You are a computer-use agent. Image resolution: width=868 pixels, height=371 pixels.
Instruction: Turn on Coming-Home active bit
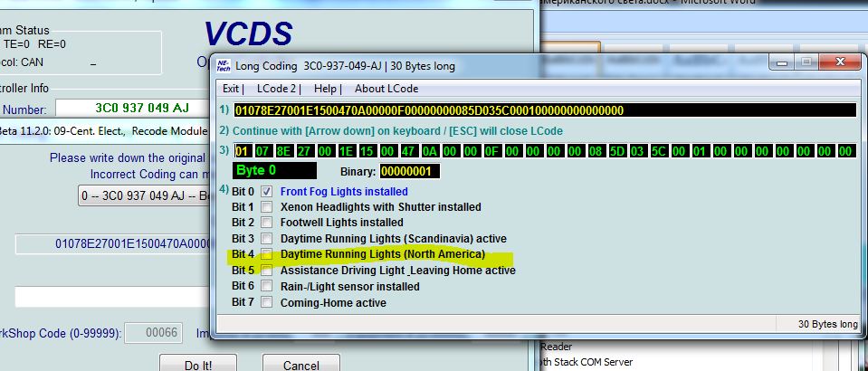tap(266, 302)
